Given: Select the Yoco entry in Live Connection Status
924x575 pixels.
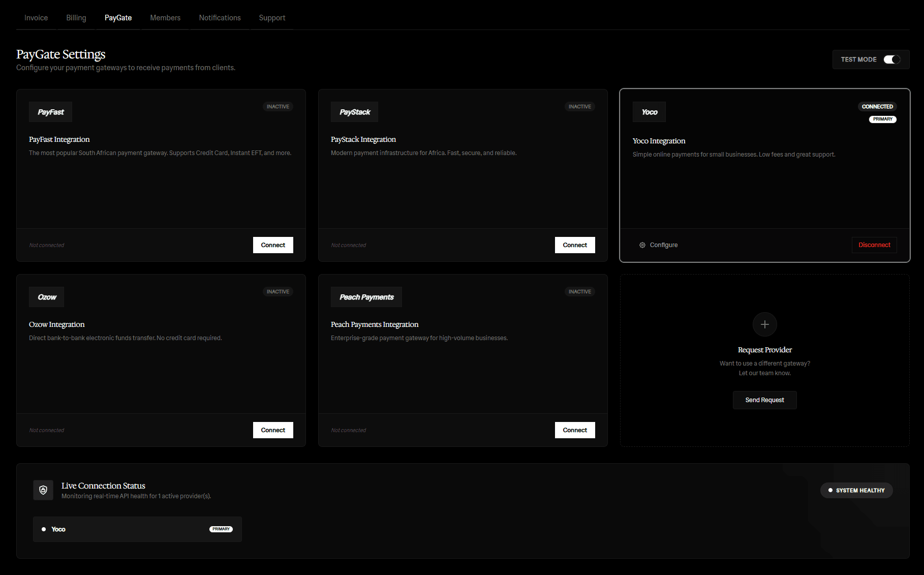Looking at the screenshot, I should click(137, 529).
